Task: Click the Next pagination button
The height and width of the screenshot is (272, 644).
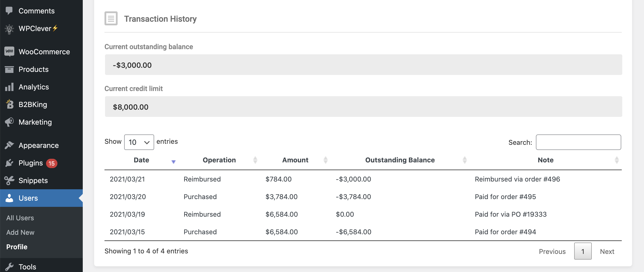Action: point(607,251)
